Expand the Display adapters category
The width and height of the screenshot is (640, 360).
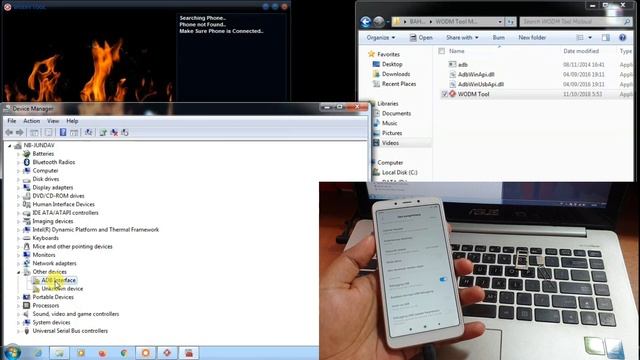[x=18, y=188]
